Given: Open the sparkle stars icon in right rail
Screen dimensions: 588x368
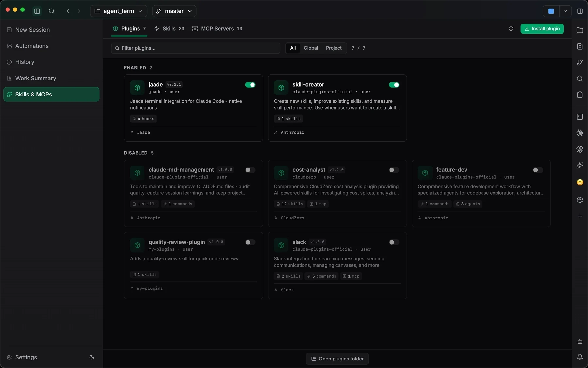Looking at the screenshot, I should click(580, 165).
